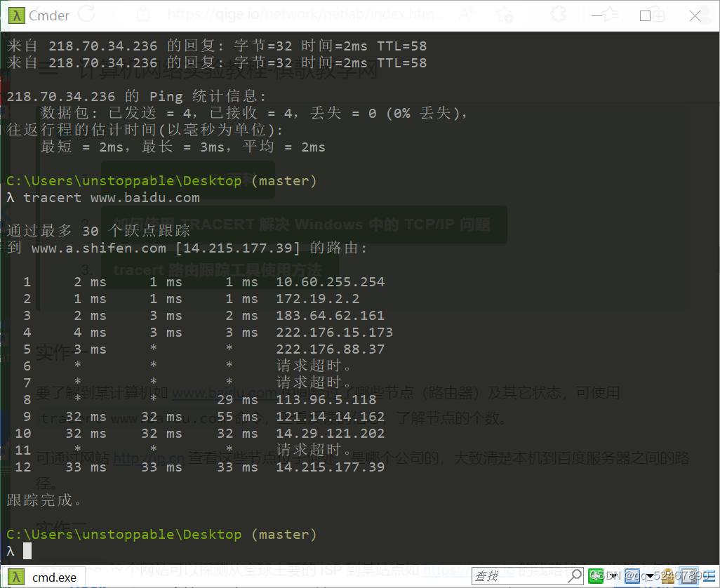Click the '跟踪完成。' completion message

tap(44, 500)
